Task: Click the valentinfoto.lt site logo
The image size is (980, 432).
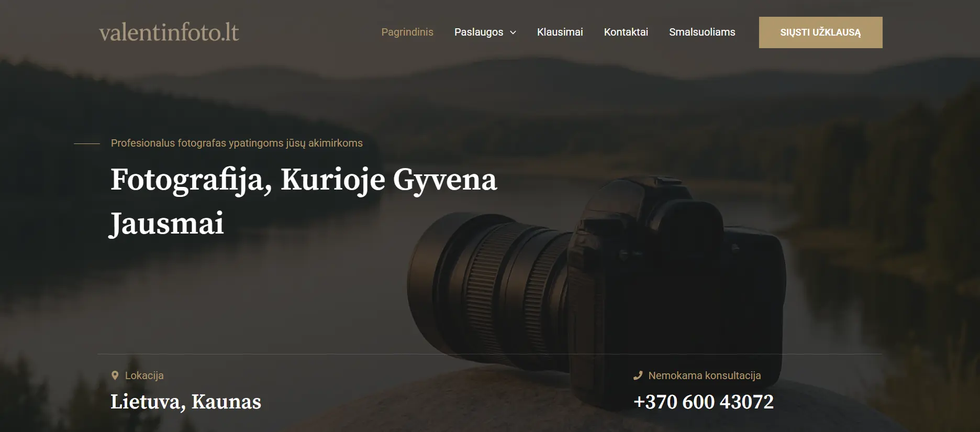Action: (x=169, y=32)
